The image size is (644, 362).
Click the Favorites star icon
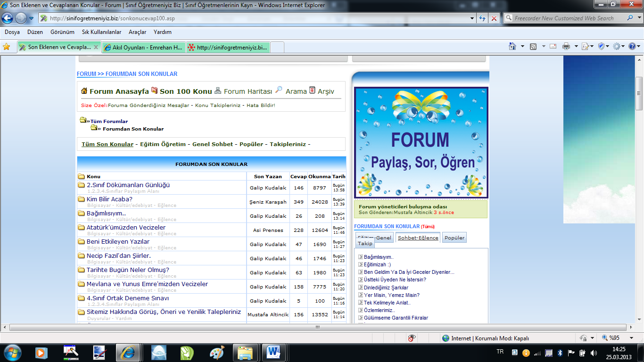coord(7,47)
